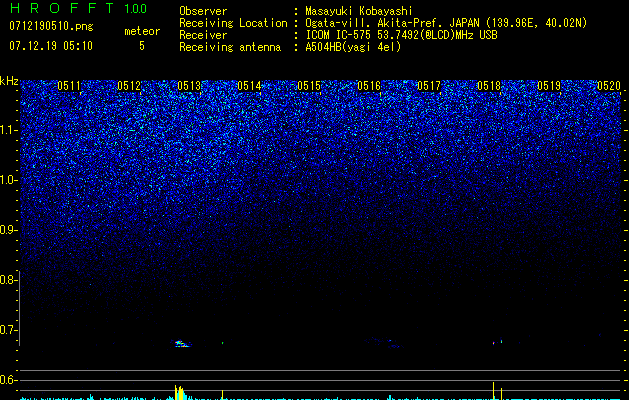The height and width of the screenshot is (400, 629).
Task: Click the meteor count value 5
Action: 142,46
